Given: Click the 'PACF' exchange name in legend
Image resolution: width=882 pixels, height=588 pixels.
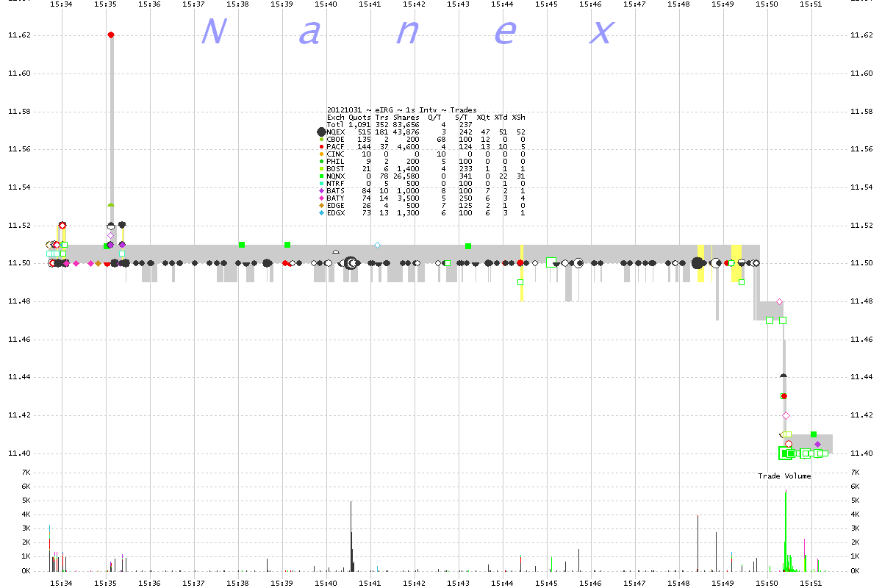Looking at the screenshot, I should pos(335,147).
